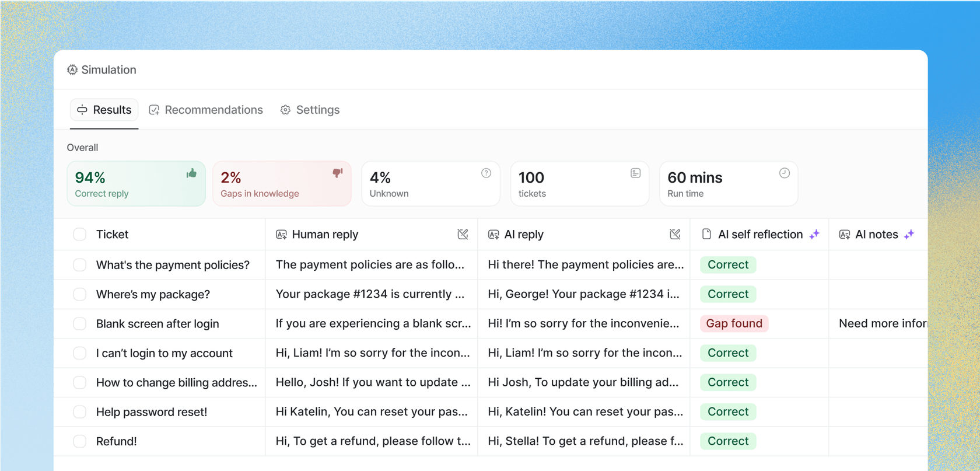Click the question mark icon on Unknown card
The width and height of the screenshot is (980, 471).
click(x=486, y=173)
